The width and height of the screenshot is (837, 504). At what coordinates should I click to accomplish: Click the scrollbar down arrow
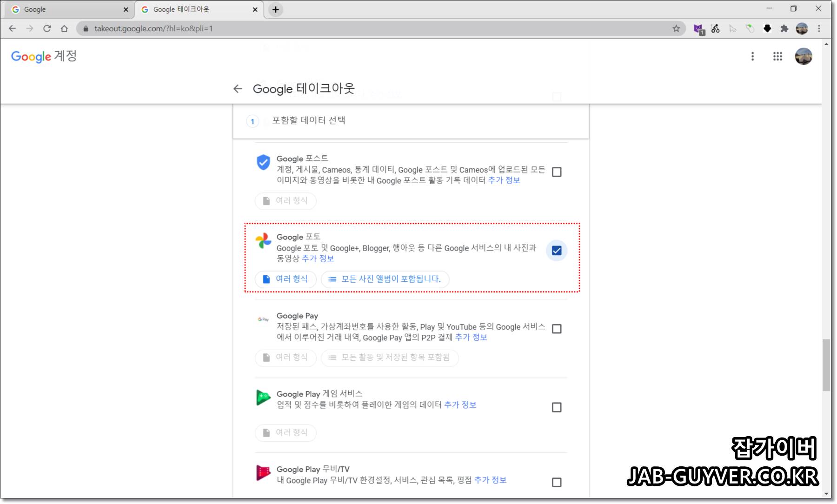click(x=826, y=494)
